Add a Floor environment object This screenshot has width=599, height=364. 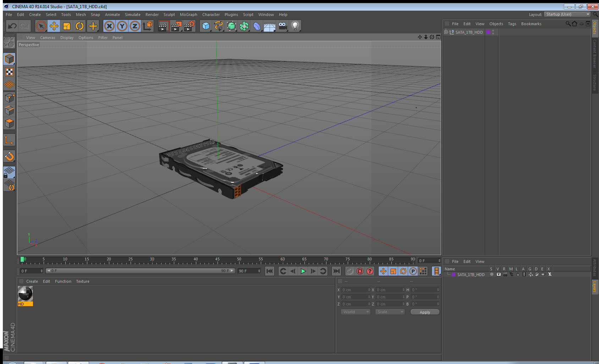270,26
